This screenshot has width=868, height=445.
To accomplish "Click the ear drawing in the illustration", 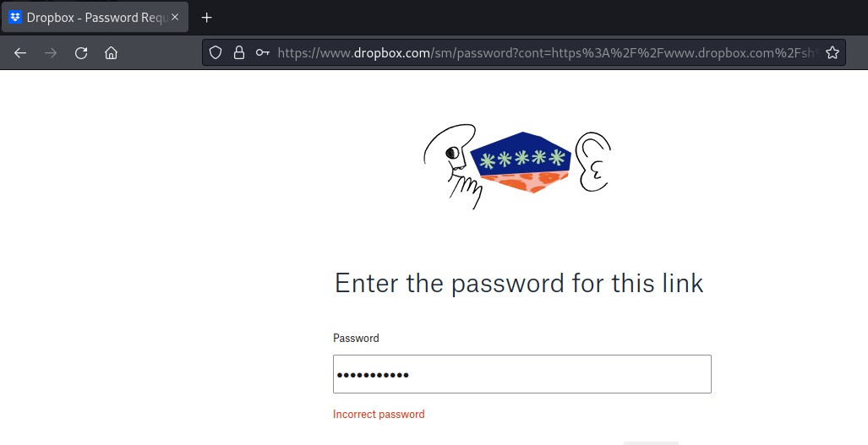I will coord(592,162).
